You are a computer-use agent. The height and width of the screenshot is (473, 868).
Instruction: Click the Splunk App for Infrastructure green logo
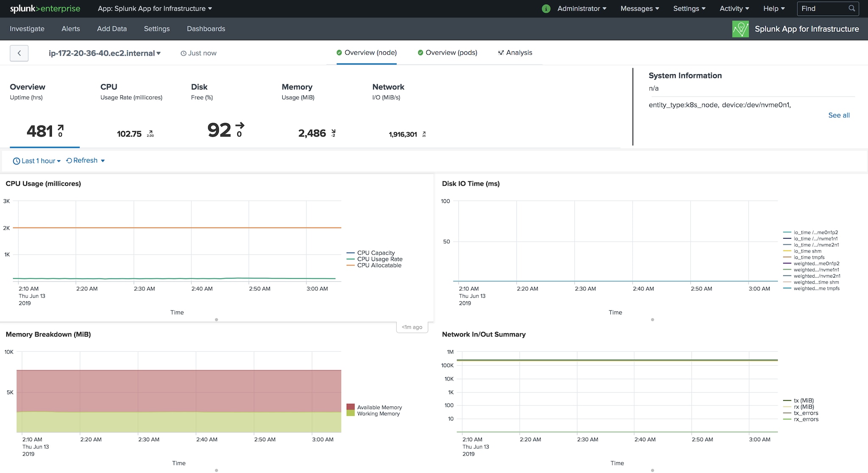(740, 29)
